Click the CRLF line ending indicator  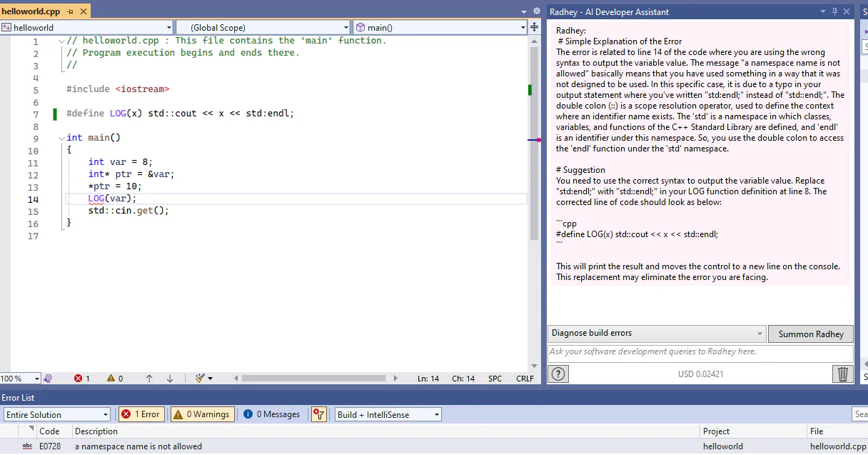coord(525,379)
